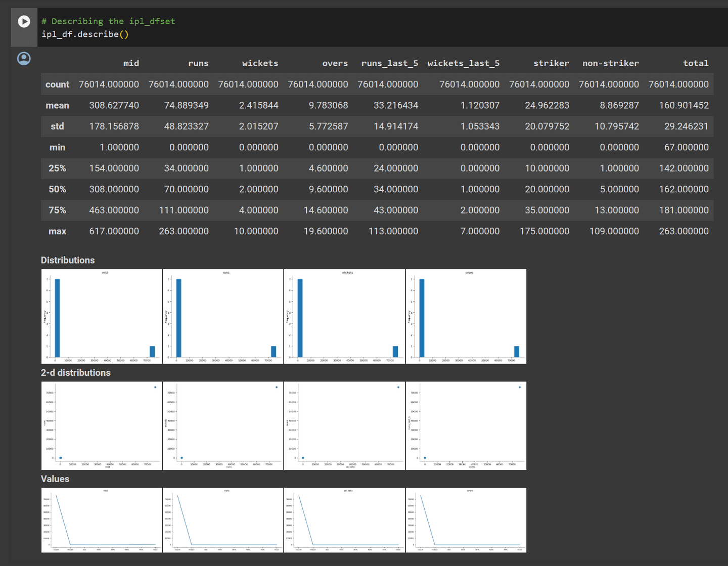Click the 'wickets_last_5' column header

464,63
